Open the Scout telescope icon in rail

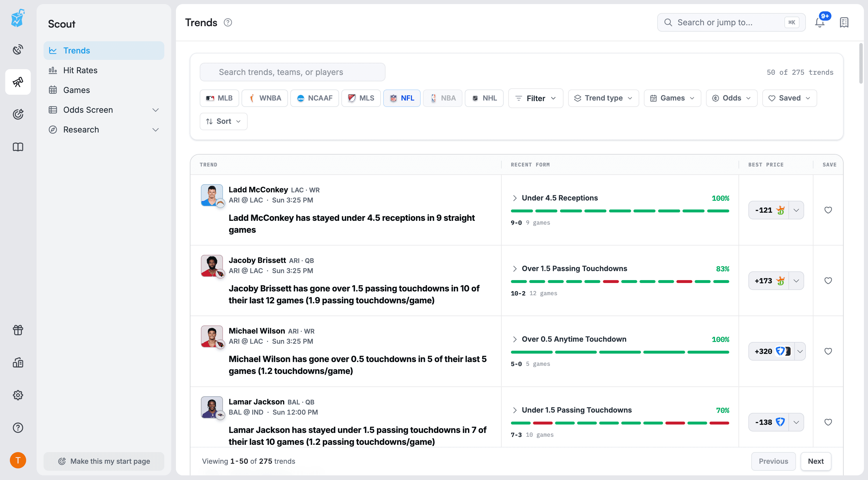pyautogui.click(x=18, y=82)
